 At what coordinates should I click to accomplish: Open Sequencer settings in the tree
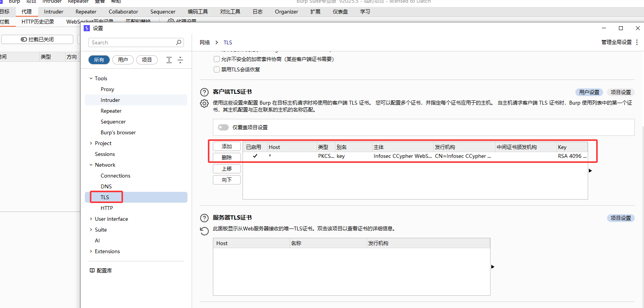pyautogui.click(x=113, y=122)
